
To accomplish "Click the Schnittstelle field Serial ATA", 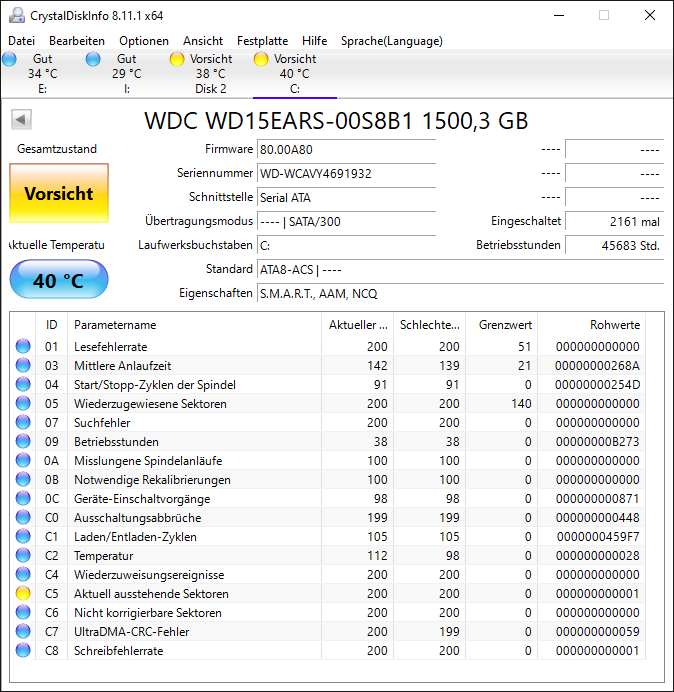I will pyautogui.click(x=346, y=197).
